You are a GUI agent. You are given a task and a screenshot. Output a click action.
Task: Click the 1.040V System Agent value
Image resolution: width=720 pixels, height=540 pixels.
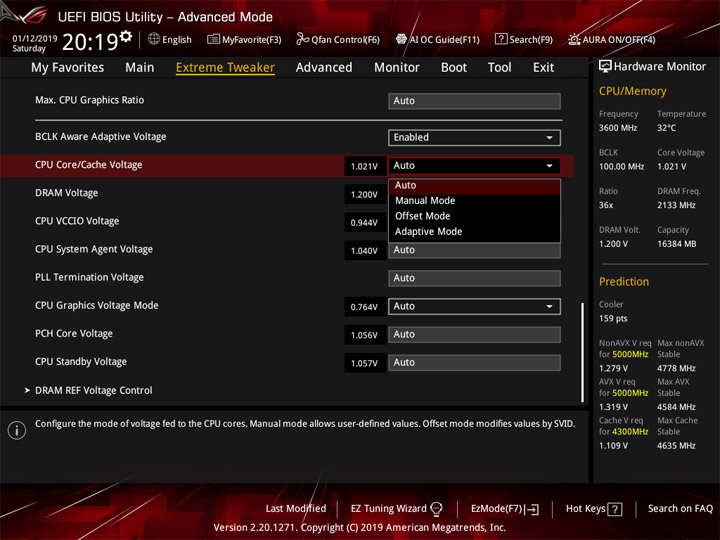[365, 251]
